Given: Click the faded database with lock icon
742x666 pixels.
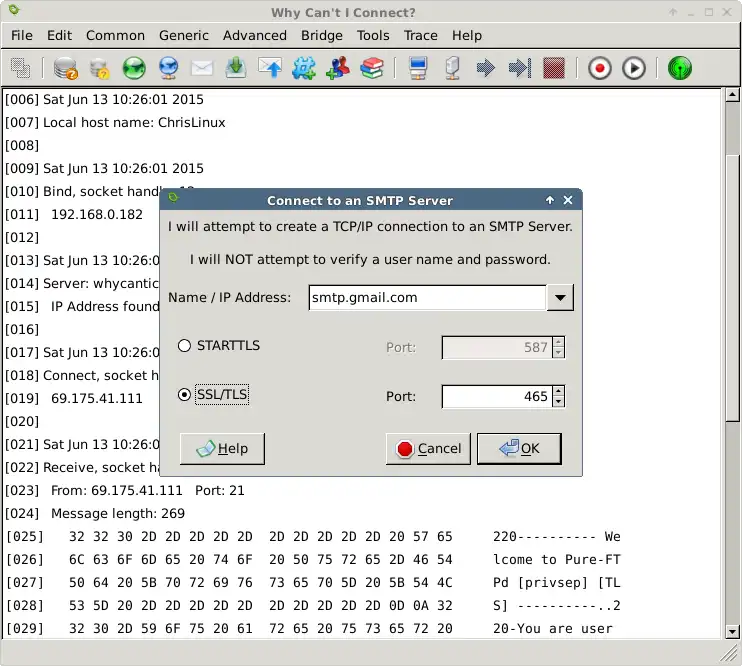Looking at the screenshot, I should 100,68.
